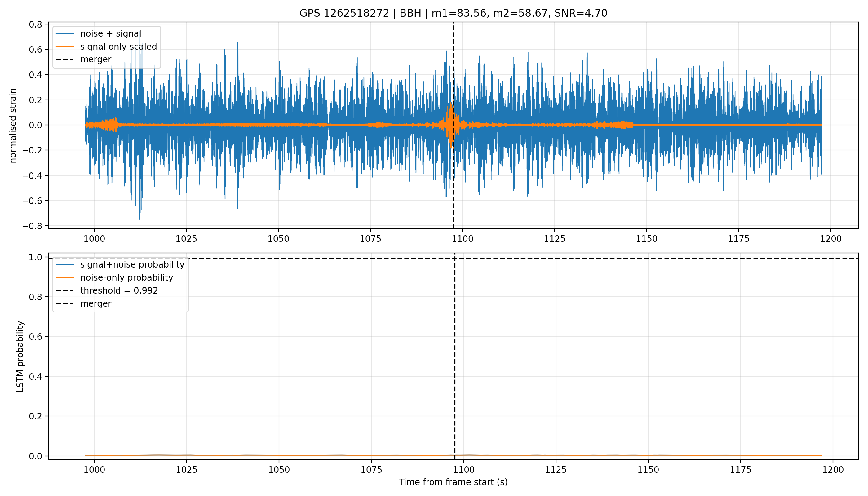Select the 'noise + signal' legend entry
The width and height of the screenshot is (868, 496).
click(x=107, y=33)
